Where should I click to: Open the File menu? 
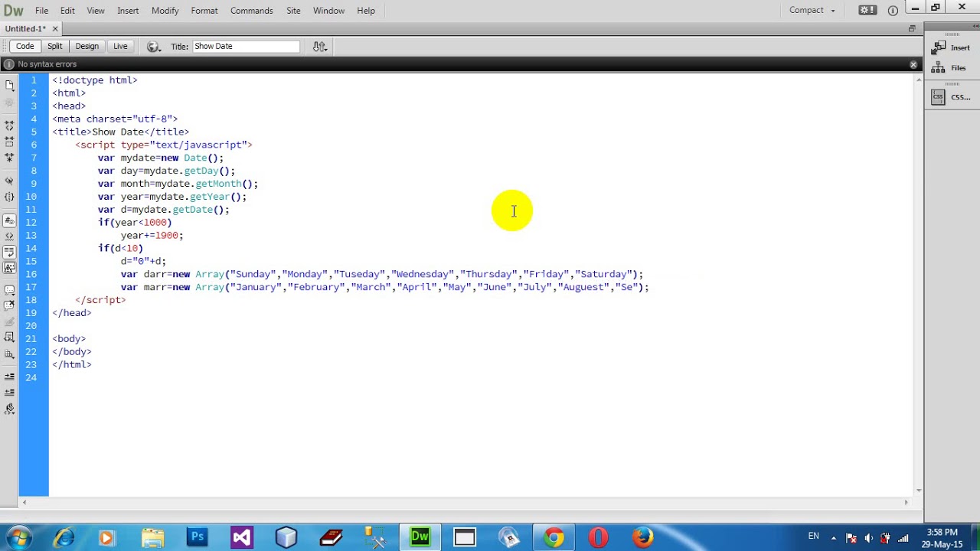tap(41, 11)
